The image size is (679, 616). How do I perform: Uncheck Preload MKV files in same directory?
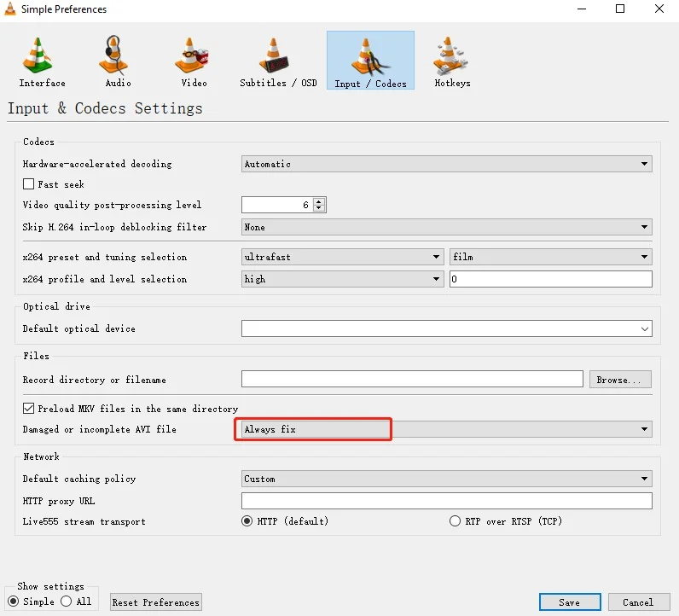[x=29, y=409]
